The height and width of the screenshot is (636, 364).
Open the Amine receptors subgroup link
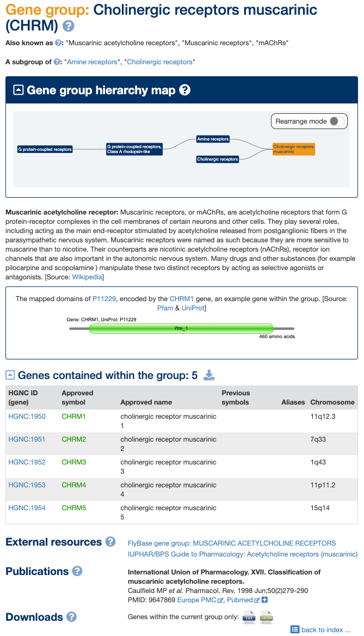pos(92,62)
